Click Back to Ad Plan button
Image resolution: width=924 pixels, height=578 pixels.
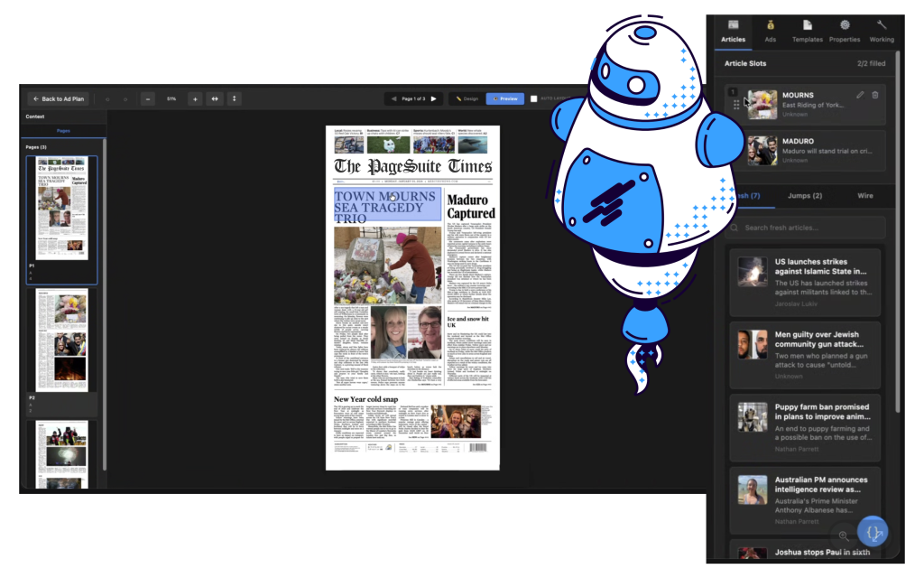[58, 98]
